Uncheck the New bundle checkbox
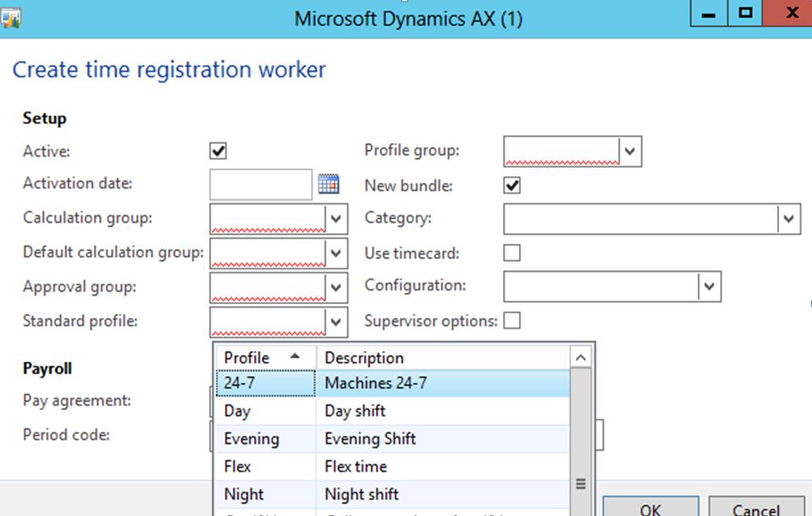812x516 pixels. click(x=512, y=185)
